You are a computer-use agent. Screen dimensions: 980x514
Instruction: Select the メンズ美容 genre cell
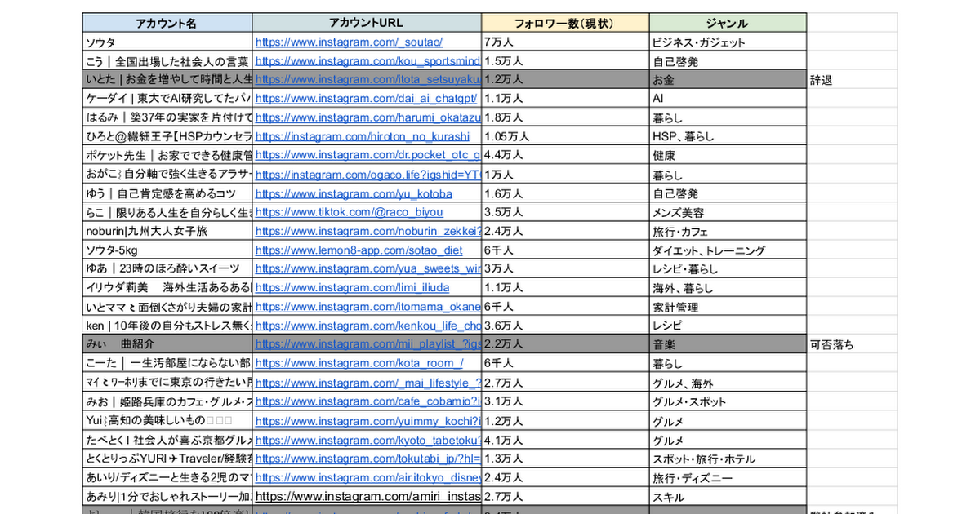click(728, 212)
